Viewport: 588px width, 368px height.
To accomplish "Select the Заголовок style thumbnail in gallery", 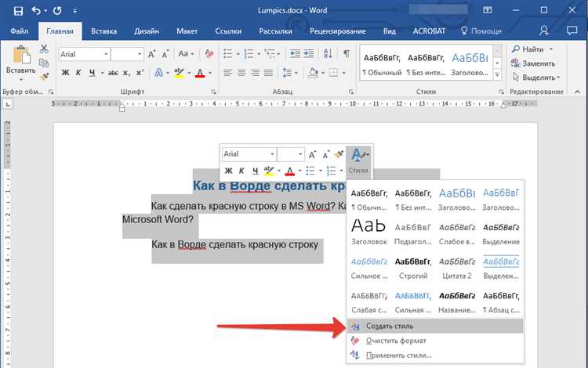I will click(369, 232).
